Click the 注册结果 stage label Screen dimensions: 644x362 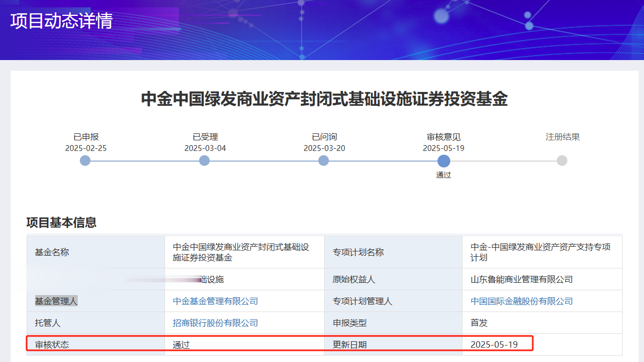point(563,137)
